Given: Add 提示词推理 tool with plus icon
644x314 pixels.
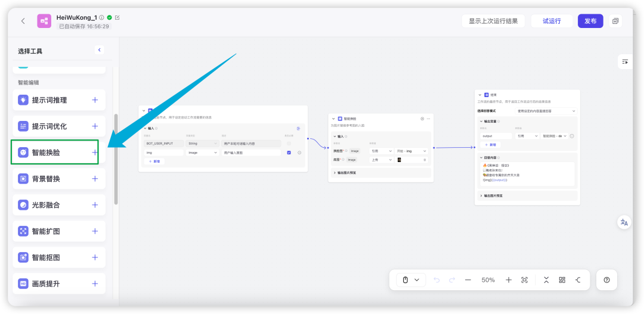Looking at the screenshot, I should [95, 100].
